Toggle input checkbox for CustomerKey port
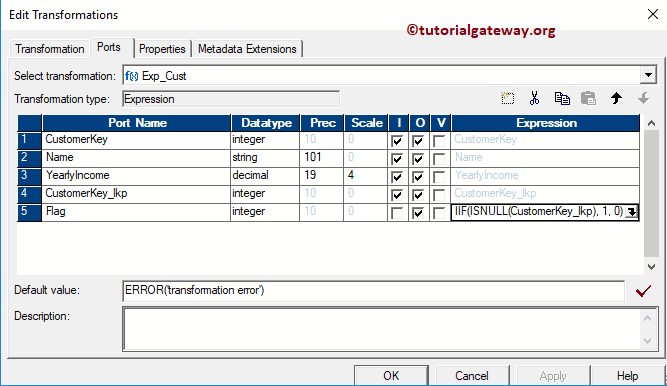Image resolution: width=667 pixels, height=386 pixels. point(397,141)
